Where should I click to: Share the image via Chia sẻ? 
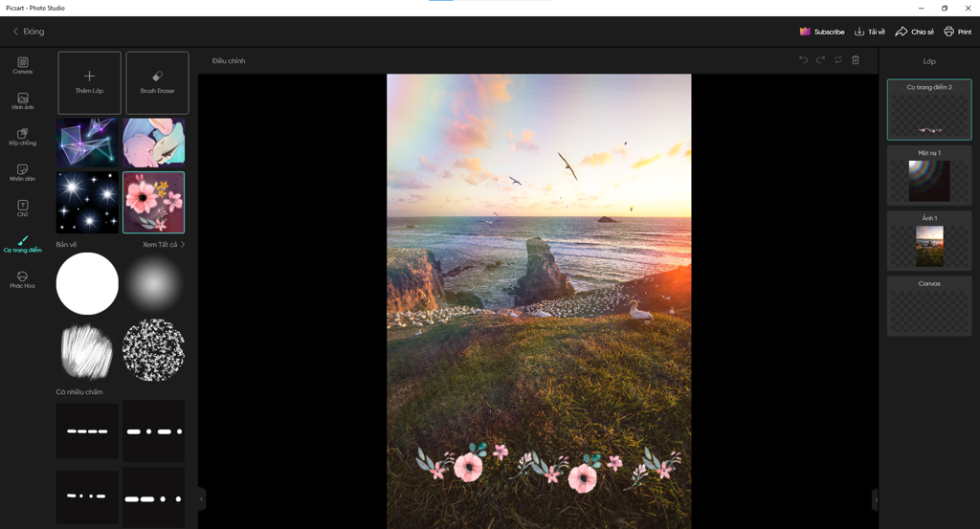click(914, 32)
